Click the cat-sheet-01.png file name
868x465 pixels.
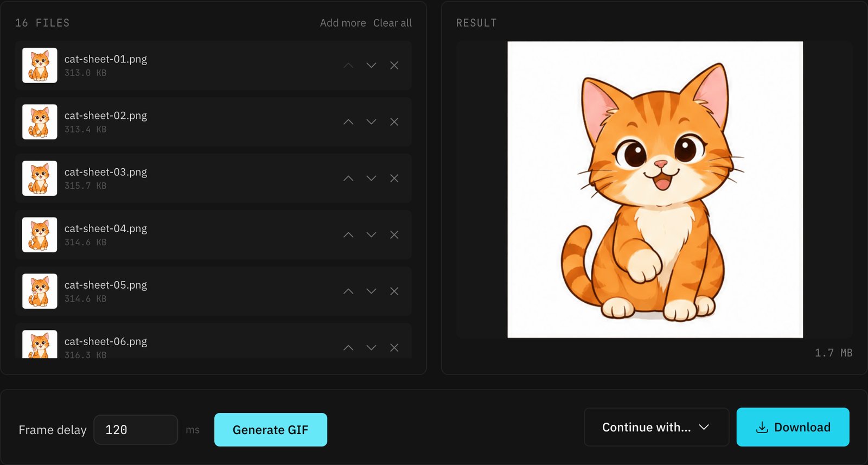(106, 59)
